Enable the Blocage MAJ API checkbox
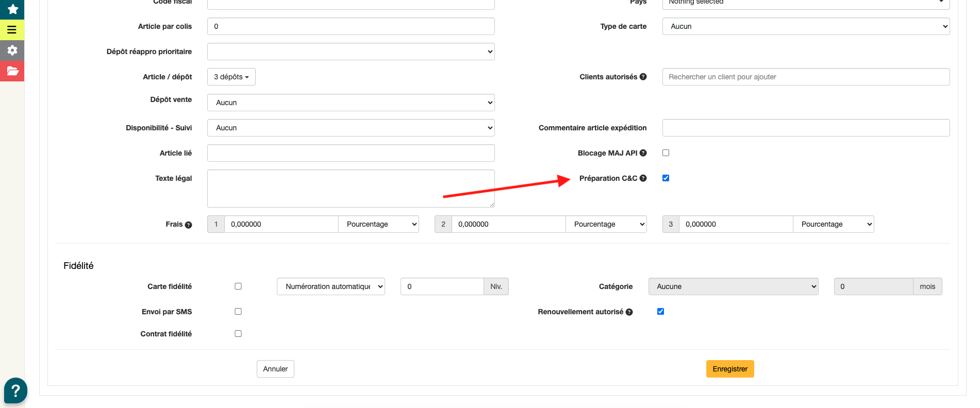The height and width of the screenshot is (408, 980). [x=666, y=153]
